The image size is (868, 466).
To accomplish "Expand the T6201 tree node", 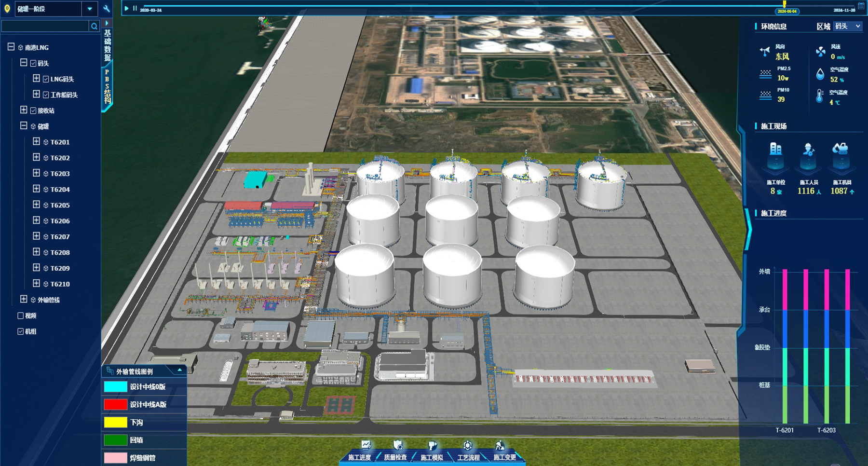I will pyautogui.click(x=36, y=142).
